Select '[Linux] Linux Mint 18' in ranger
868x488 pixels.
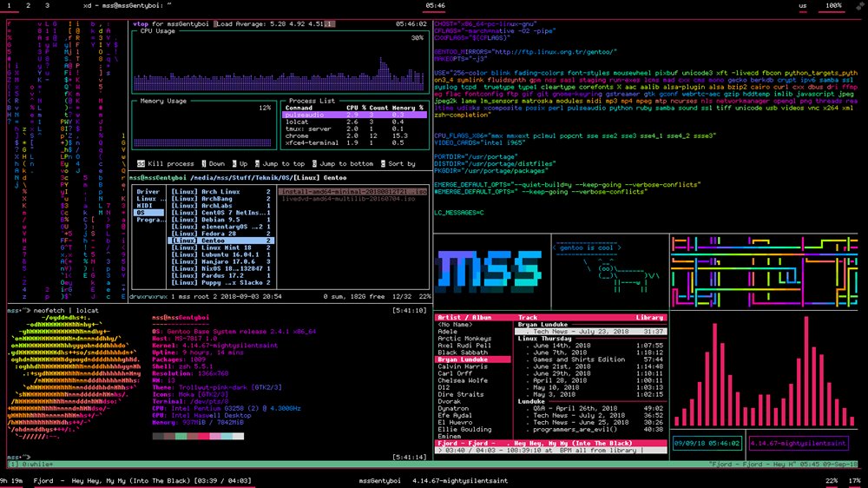pos(220,247)
